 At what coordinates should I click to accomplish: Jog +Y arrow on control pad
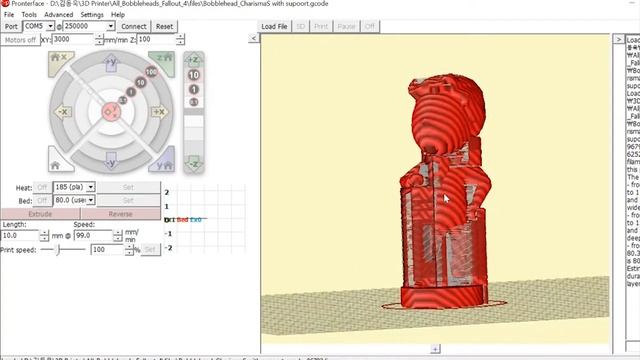click(111, 63)
